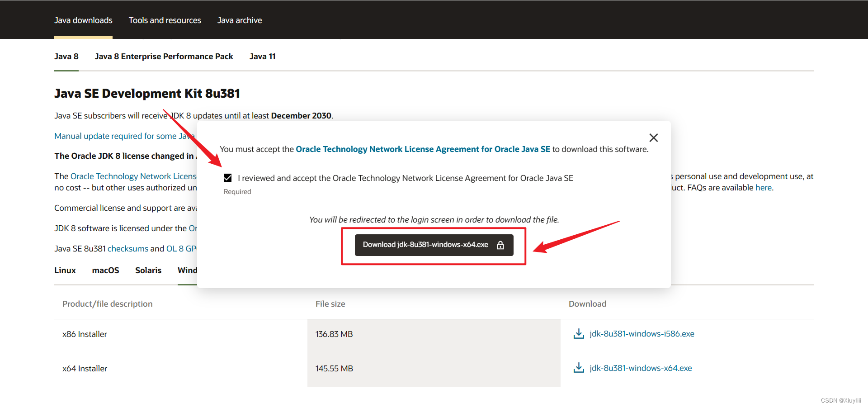The width and height of the screenshot is (868, 408).
Task: Click the 'Java SE Development Kit 8u381' heading
Action: [147, 94]
